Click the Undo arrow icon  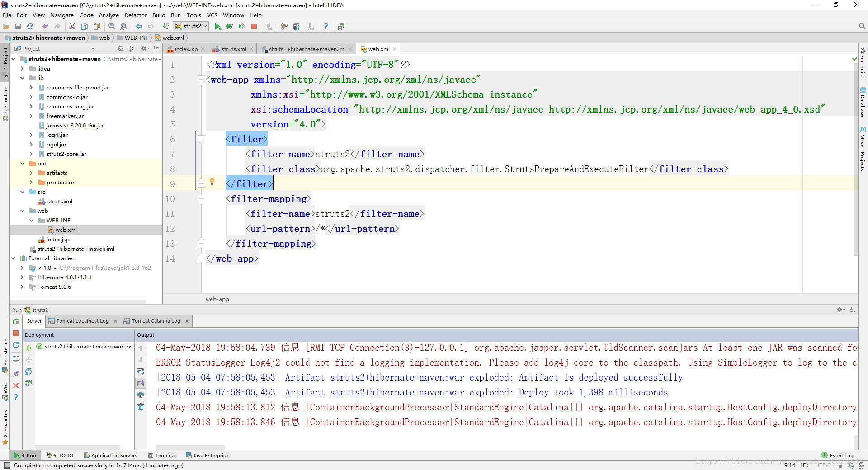tap(45, 26)
